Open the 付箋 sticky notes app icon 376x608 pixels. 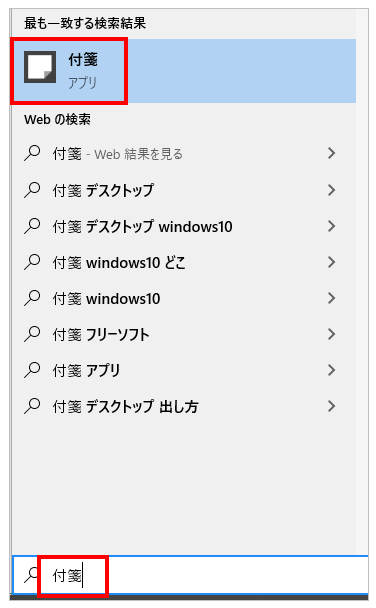coord(40,67)
